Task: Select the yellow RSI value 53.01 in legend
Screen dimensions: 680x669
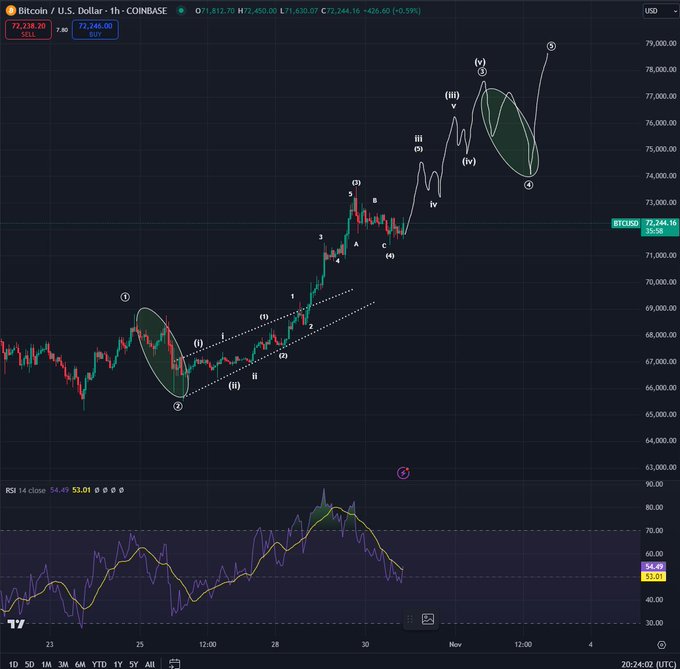Action: [x=81, y=490]
